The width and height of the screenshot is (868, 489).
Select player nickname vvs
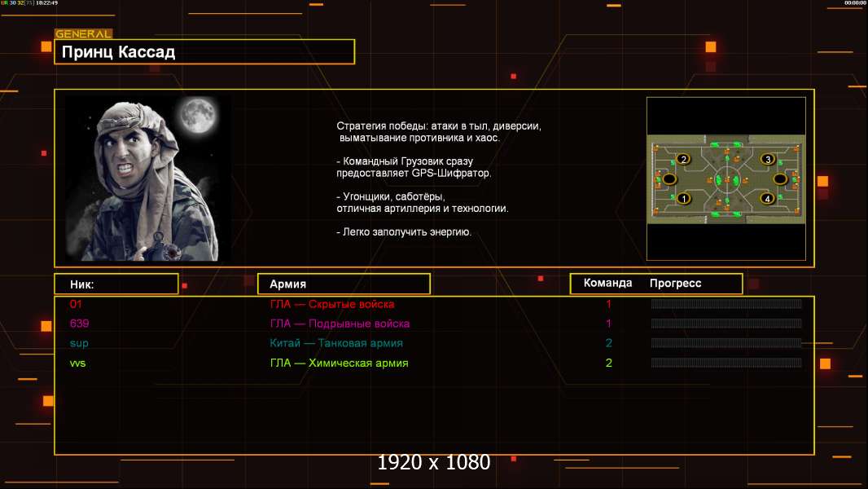coord(77,363)
